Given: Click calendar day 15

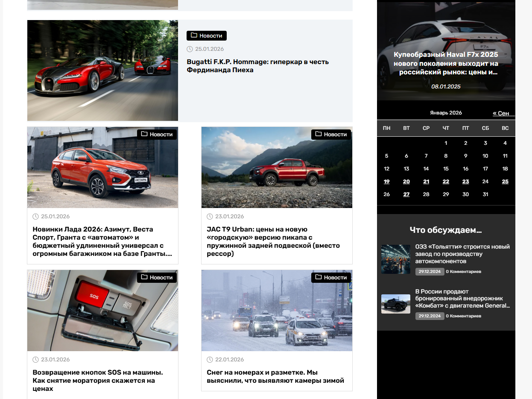Looking at the screenshot, I should point(446,169).
